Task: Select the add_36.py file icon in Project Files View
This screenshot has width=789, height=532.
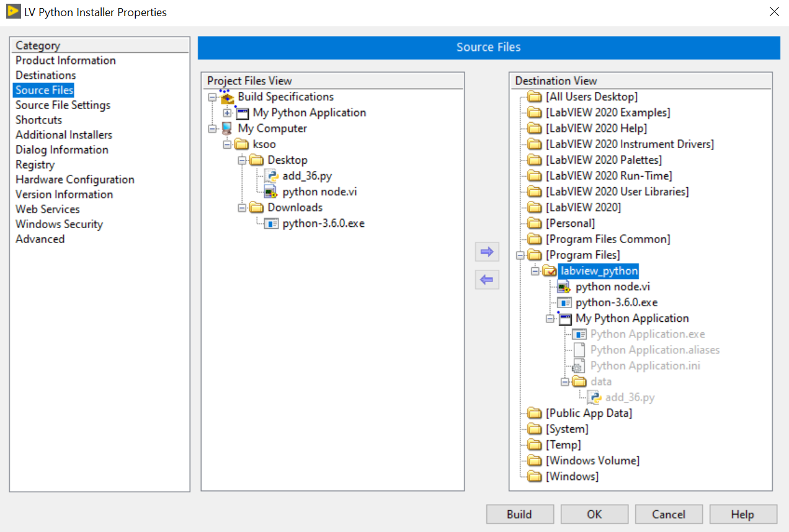Action: (x=271, y=176)
